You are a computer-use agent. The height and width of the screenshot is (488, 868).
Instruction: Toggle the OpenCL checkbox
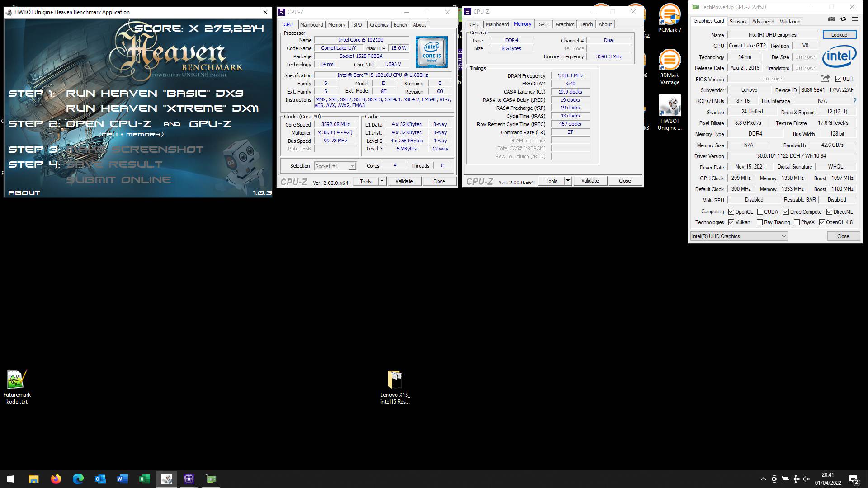[731, 212]
